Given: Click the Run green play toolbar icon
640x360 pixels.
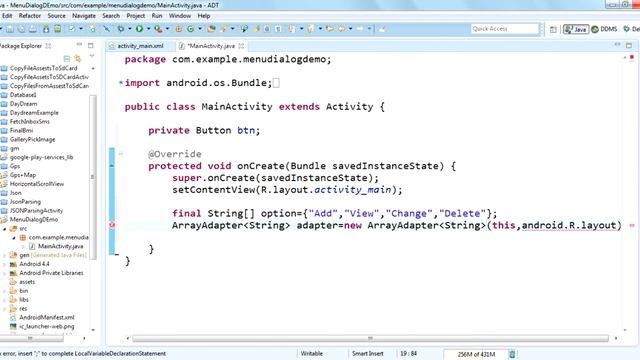Looking at the screenshot, I should (140, 29).
